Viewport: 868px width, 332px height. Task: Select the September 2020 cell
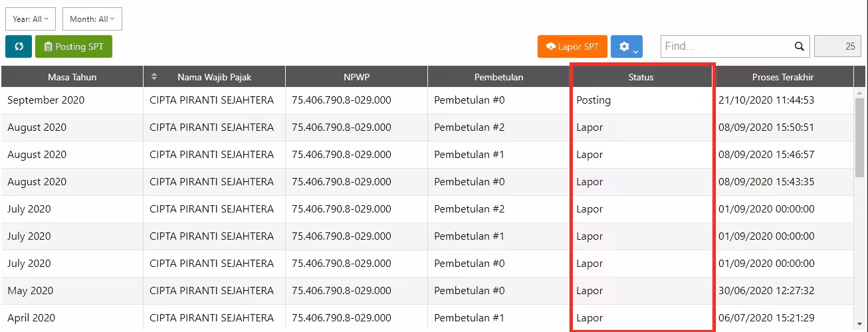[72, 100]
